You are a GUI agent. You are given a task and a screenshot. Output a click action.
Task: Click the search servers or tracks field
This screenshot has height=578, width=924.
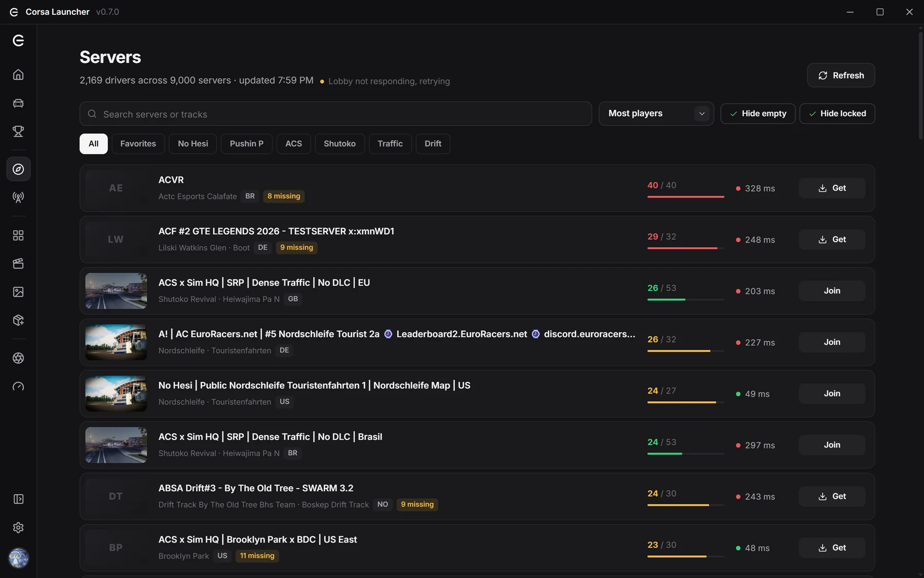336,114
